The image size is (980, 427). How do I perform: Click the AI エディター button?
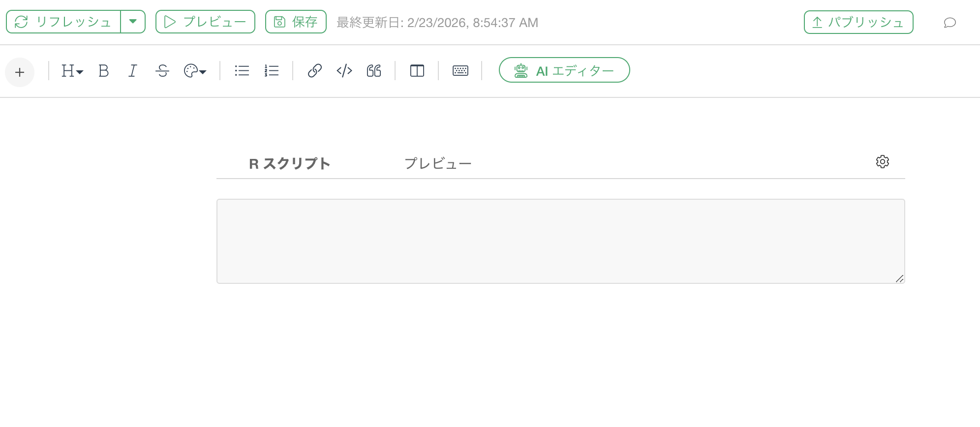(x=564, y=70)
